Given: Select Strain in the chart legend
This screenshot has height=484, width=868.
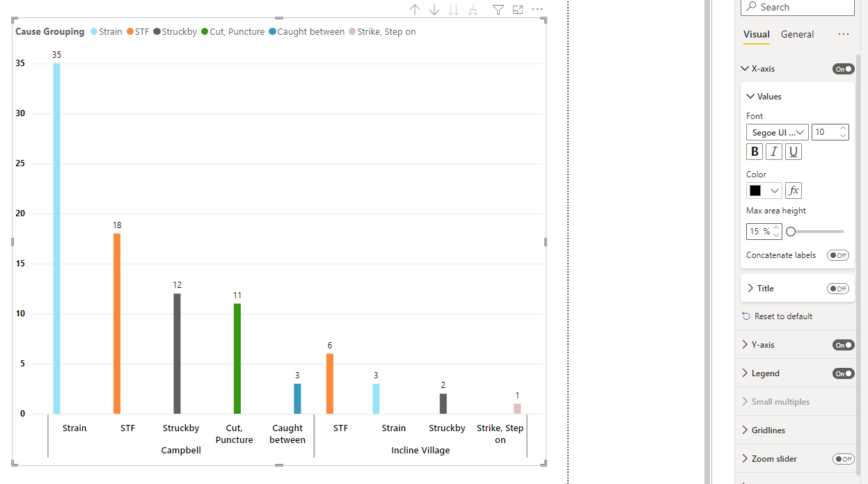Looking at the screenshot, I should (106, 31).
